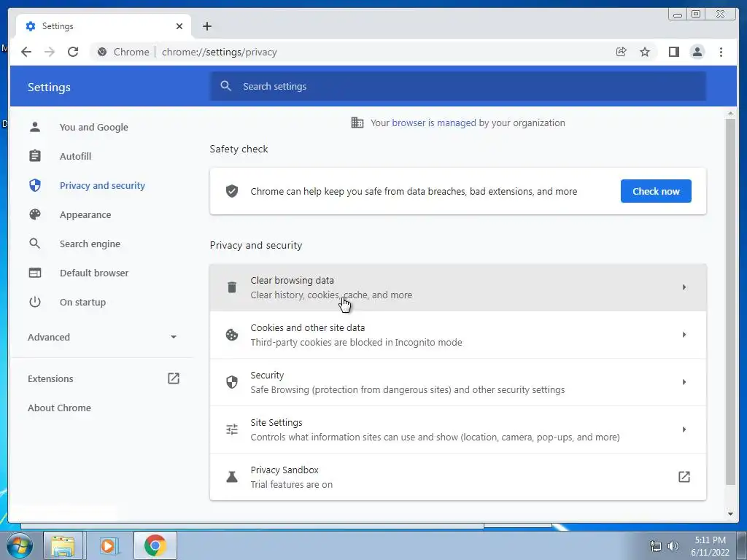Click the taskbar clock 5:11 PM
Viewport: 747px width, 560px height.
710,540
